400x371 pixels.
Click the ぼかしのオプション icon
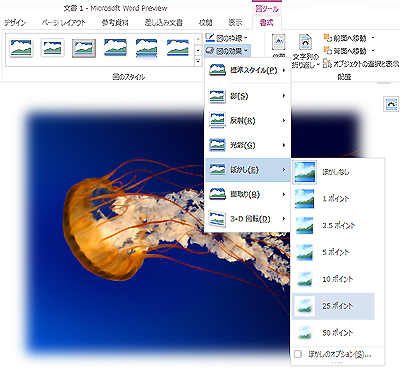click(x=298, y=354)
